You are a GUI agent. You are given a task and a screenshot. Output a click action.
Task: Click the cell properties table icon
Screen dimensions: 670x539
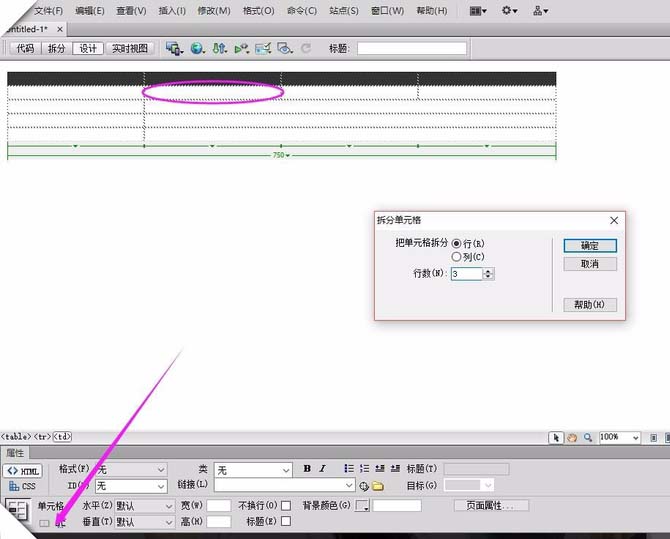pos(18,510)
